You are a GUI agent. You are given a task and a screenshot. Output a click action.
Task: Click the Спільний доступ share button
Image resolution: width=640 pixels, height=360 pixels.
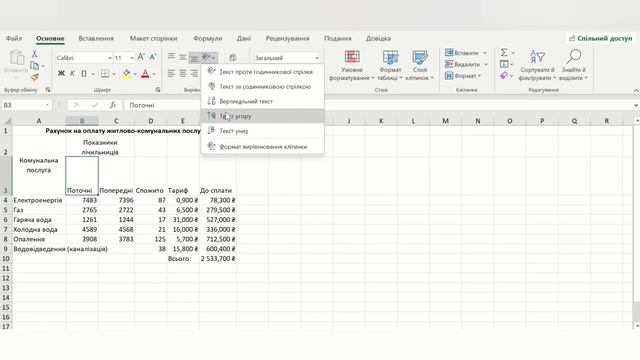(600, 38)
